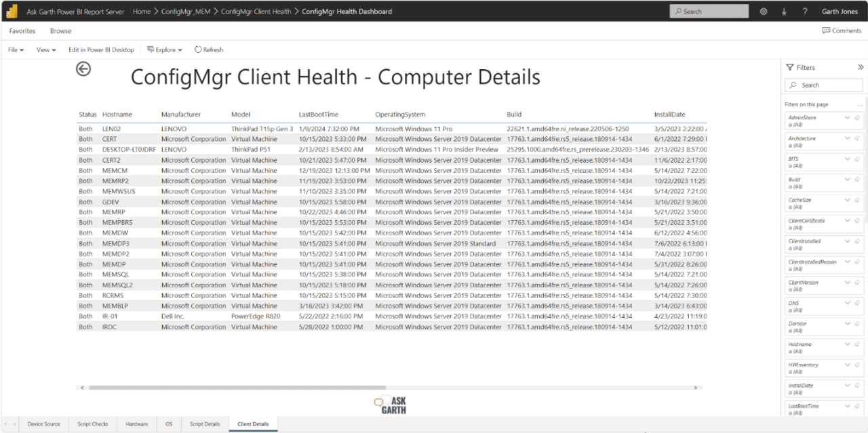Select the PowerEdge R820 model cell

(x=255, y=316)
